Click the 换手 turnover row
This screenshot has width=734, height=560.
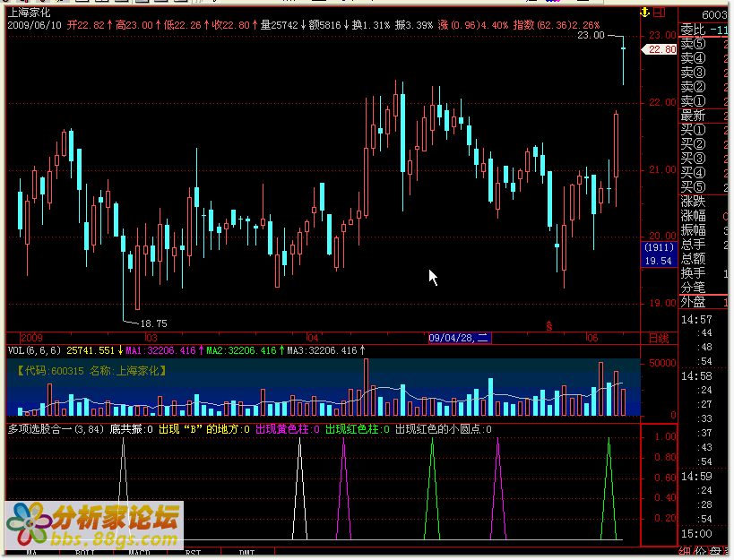(x=704, y=273)
